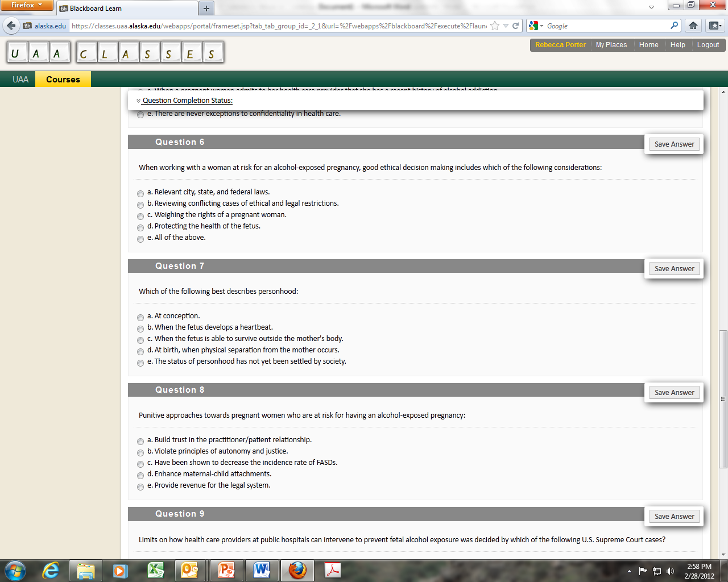The width and height of the screenshot is (728, 582).
Task: Show hidden icons in the system tray
Action: (x=629, y=571)
